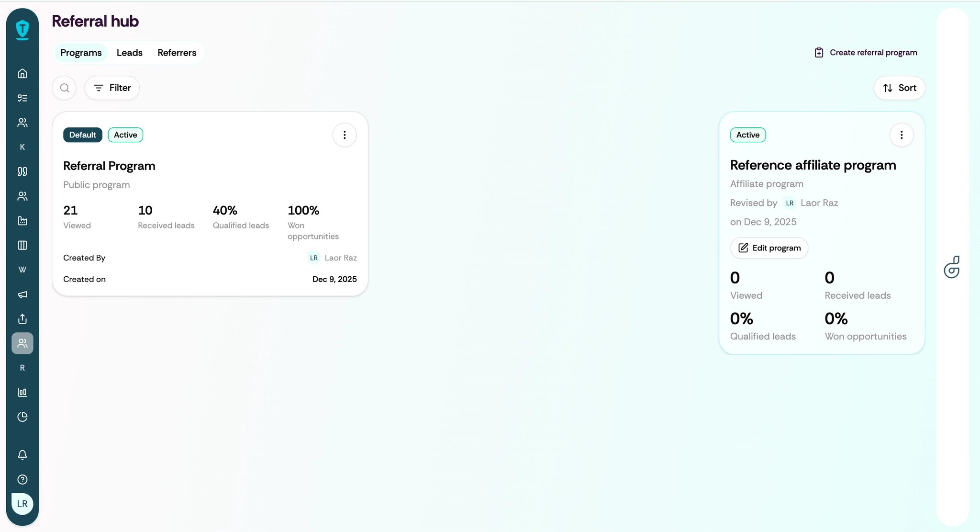Open the checklist tasks icon in sidebar
980x532 pixels.
[x=22, y=98]
